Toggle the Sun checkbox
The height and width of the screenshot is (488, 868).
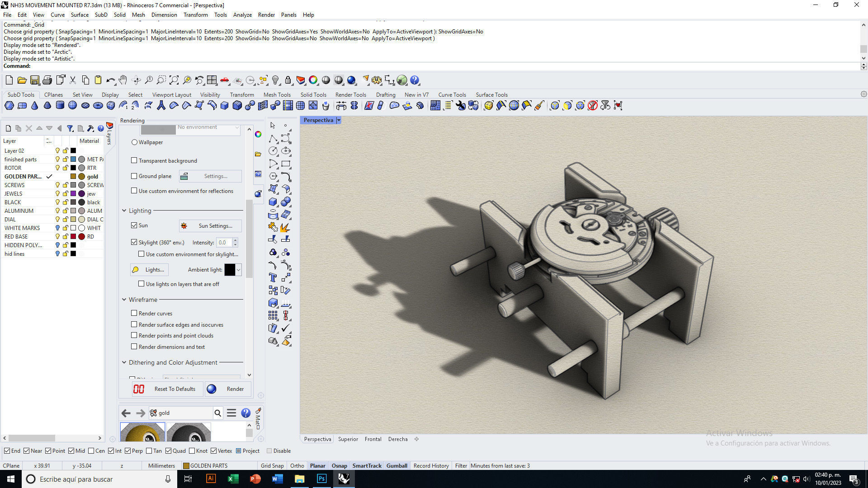(134, 225)
